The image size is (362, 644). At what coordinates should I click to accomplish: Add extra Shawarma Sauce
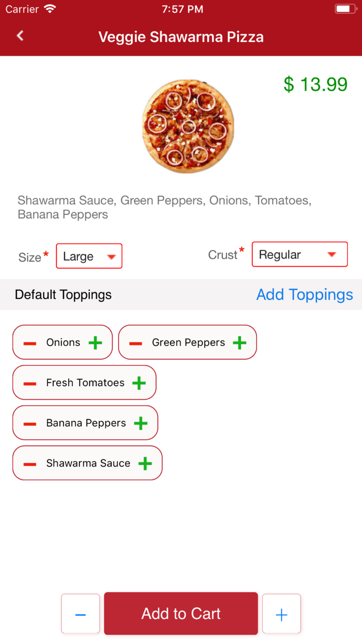145,463
